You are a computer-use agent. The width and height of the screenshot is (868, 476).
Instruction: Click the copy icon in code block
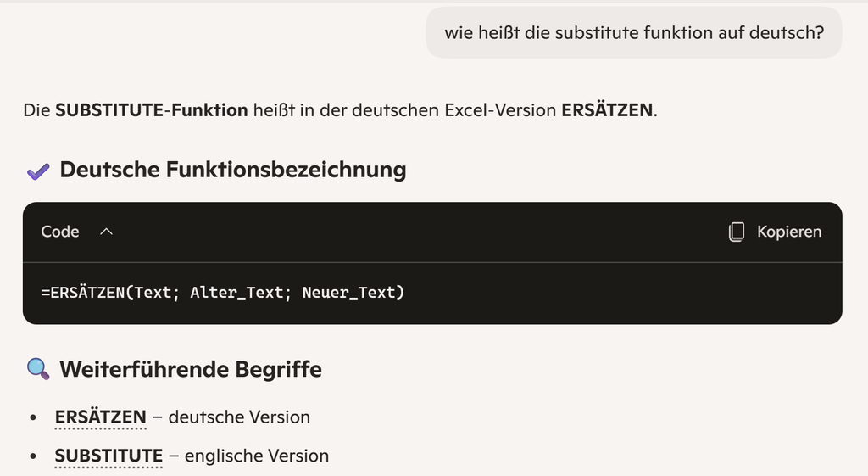(x=737, y=232)
